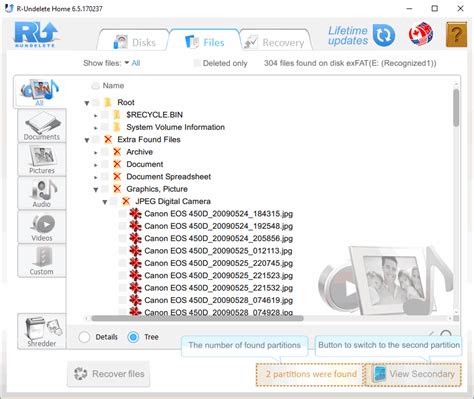Viewport: 474px width, 399px height.
Task: Filter by Audio category
Action: (x=42, y=193)
